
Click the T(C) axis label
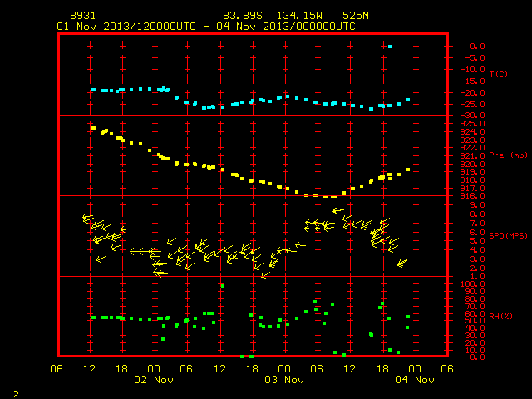point(499,74)
